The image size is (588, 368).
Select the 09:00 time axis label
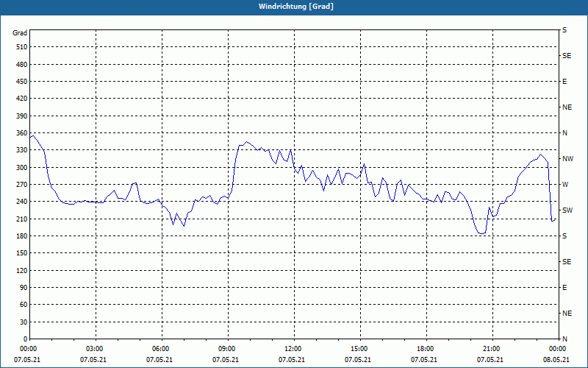228,348
